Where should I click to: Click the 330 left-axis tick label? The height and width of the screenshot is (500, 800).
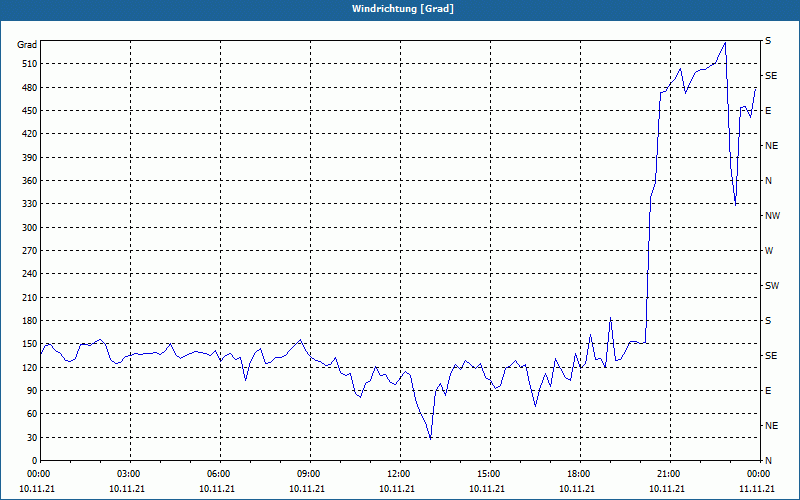(x=29, y=204)
